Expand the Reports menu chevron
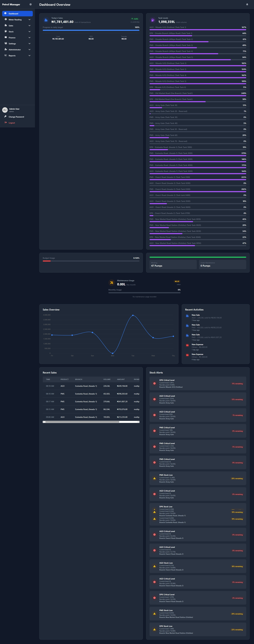Viewport: 254px width, 644px height. (x=29, y=55)
